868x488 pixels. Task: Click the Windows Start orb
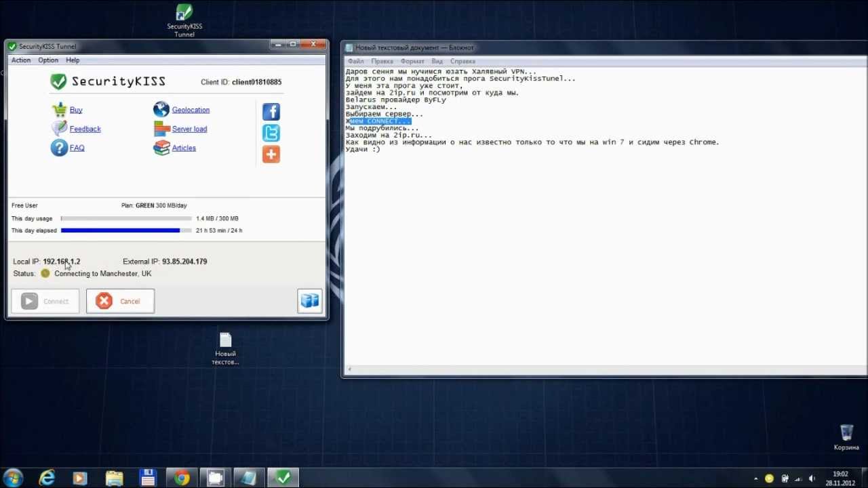[13, 478]
